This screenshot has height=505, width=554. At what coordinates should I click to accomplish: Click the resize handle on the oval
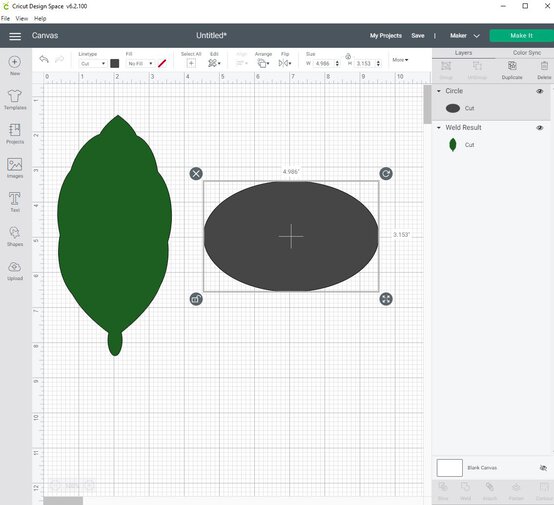(386, 299)
